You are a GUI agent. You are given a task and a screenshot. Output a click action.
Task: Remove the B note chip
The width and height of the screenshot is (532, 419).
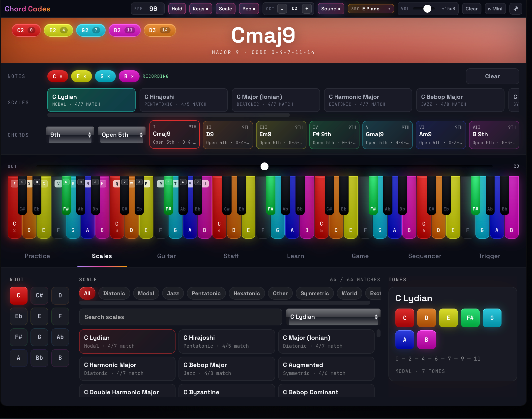click(129, 76)
